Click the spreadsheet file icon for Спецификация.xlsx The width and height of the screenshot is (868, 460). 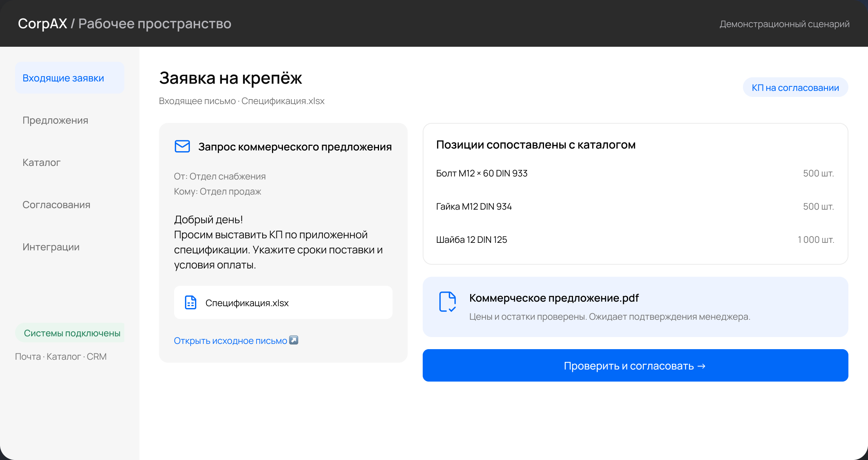191,302
